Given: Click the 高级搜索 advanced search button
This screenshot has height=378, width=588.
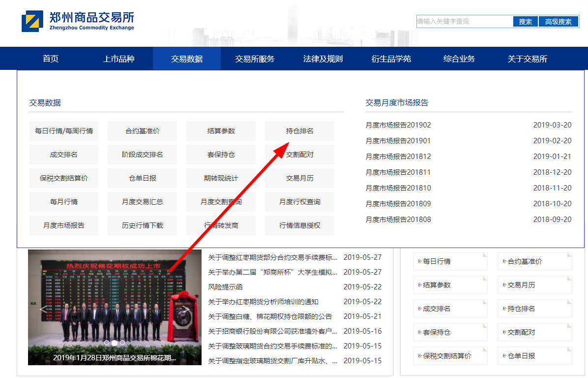Looking at the screenshot, I should tap(559, 21).
